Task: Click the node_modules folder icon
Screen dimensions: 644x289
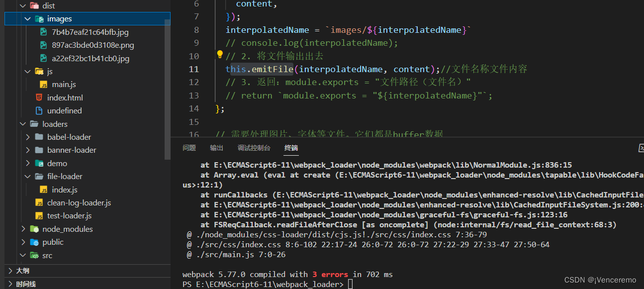Action: tap(34, 229)
